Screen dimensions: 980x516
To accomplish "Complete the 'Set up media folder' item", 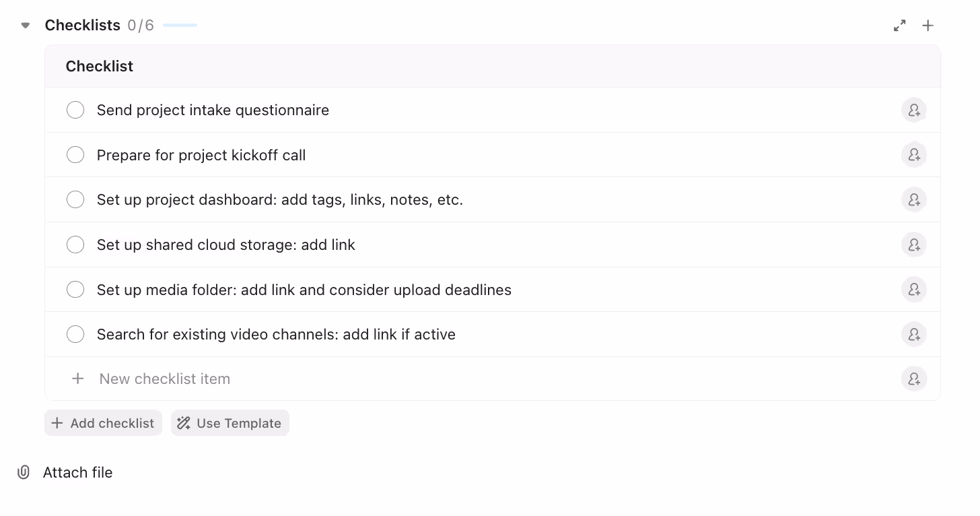I will (x=75, y=289).
